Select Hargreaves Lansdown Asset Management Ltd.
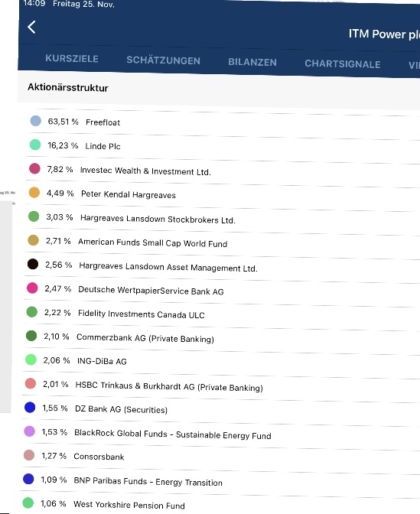The height and width of the screenshot is (514, 420). 168,267
